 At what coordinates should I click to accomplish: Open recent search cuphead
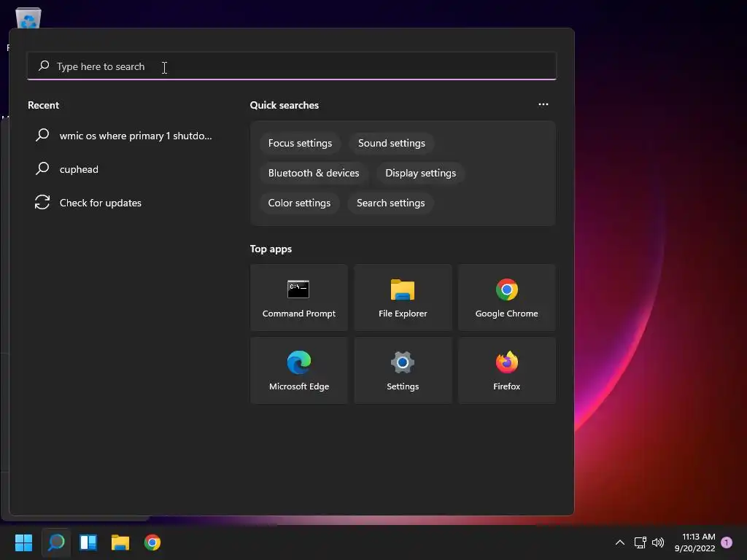tap(124, 169)
